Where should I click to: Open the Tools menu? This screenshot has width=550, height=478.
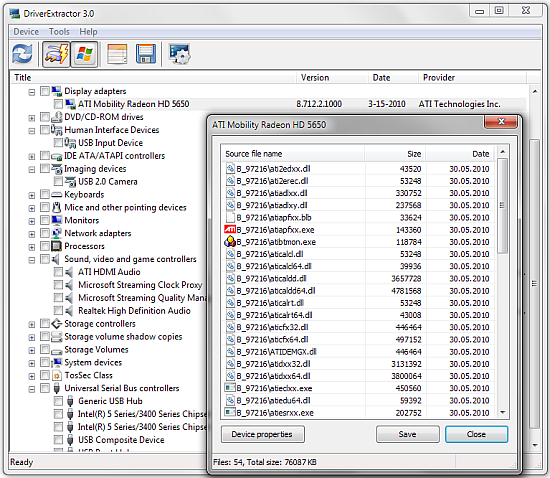point(59,32)
